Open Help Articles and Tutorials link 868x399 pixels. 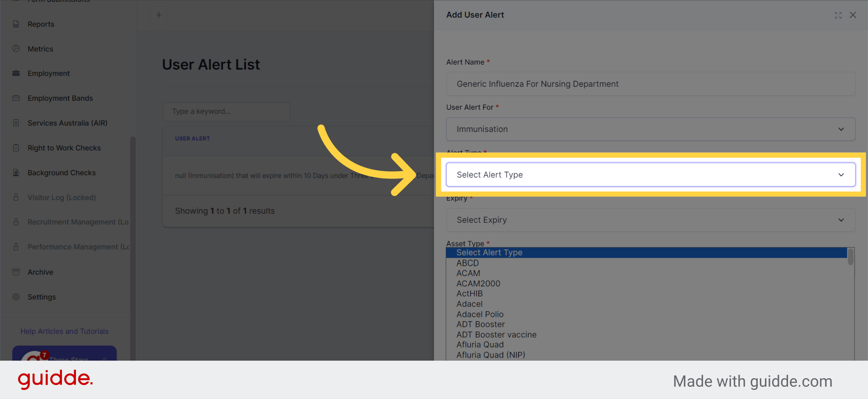pos(64,331)
